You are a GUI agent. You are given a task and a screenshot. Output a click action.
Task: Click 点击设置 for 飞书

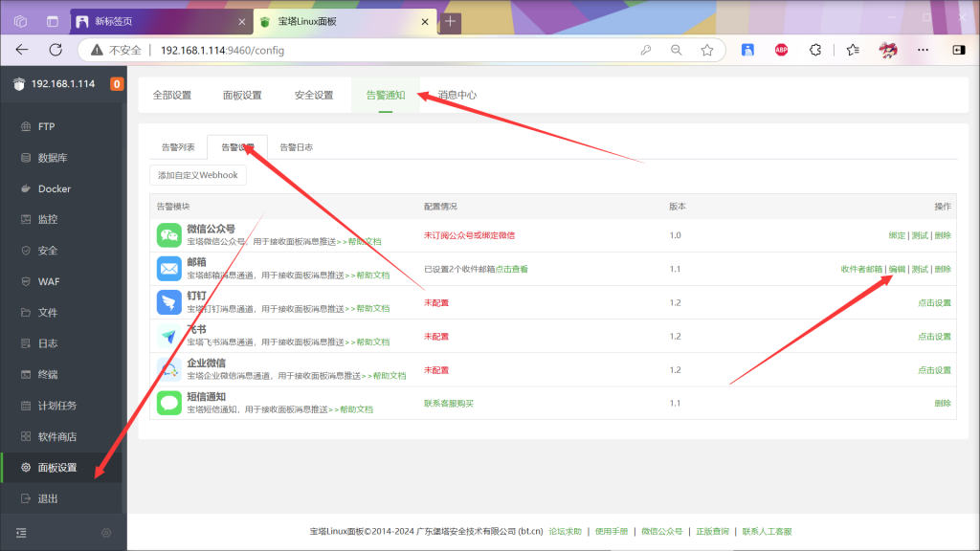(x=934, y=336)
